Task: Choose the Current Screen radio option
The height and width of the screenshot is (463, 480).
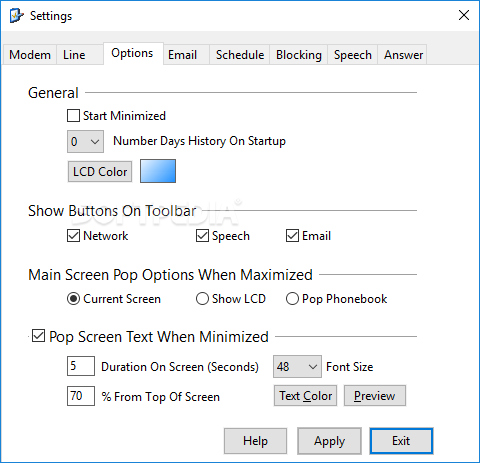Action: (x=73, y=299)
